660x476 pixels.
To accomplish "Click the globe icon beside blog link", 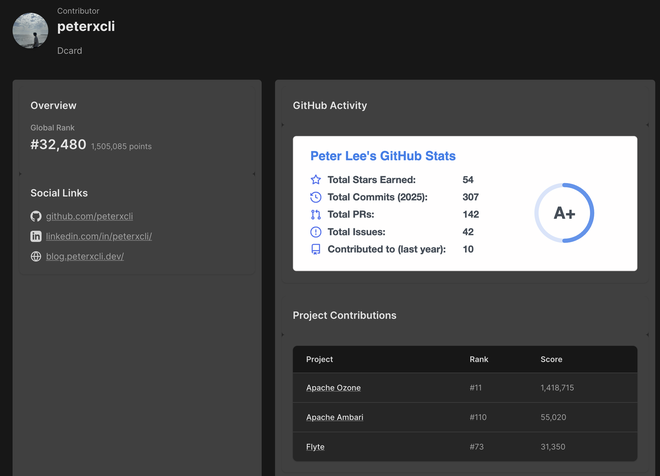I will (x=36, y=256).
